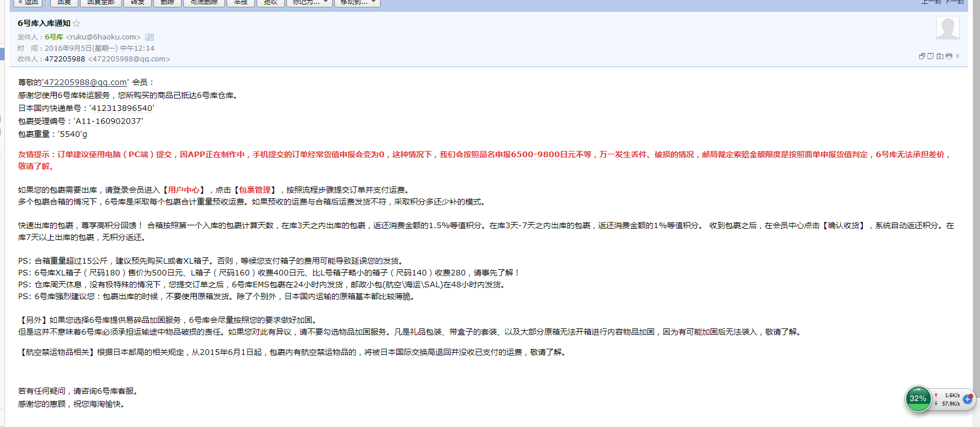Click sender name 6号库

coord(54,37)
